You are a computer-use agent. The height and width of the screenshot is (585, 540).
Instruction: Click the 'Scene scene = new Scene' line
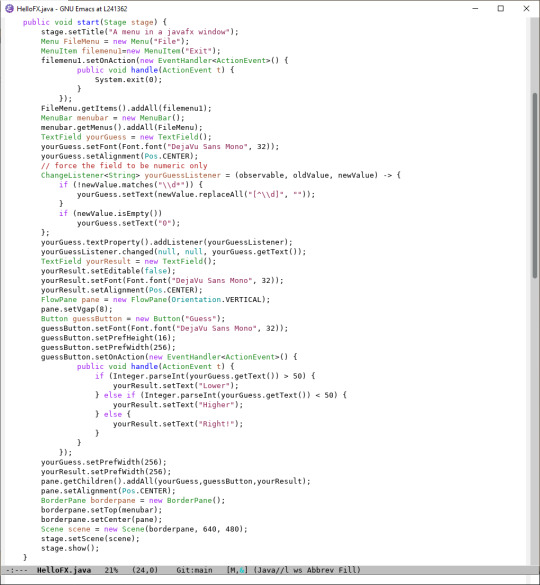(x=144, y=529)
